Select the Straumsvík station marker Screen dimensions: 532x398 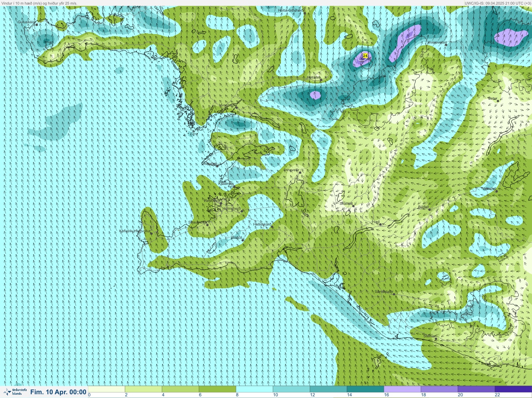207,225
